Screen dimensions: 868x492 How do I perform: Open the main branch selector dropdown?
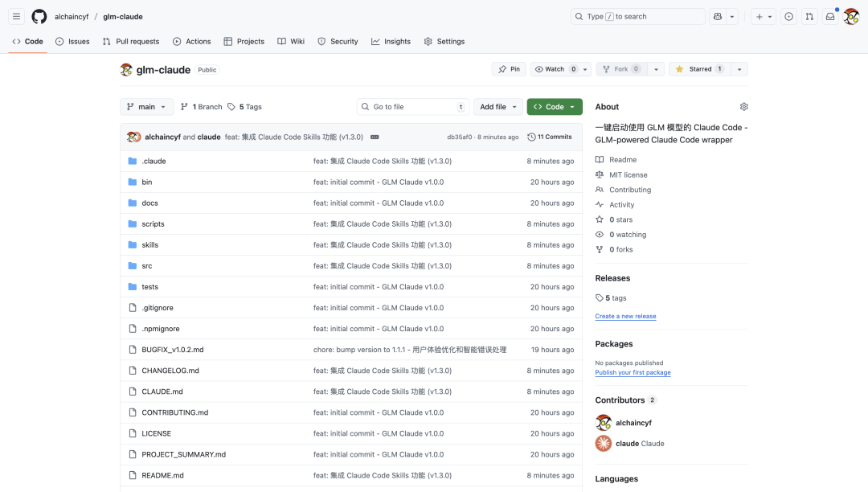point(146,107)
